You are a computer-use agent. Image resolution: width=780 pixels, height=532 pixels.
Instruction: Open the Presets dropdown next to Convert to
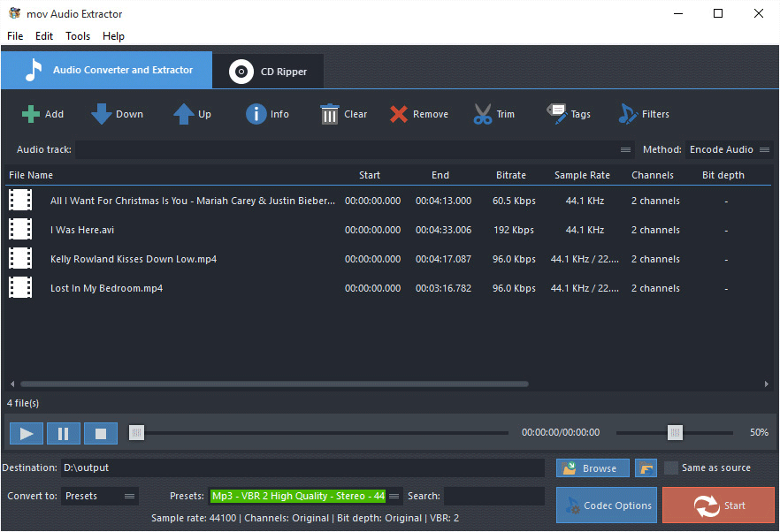(99, 496)
